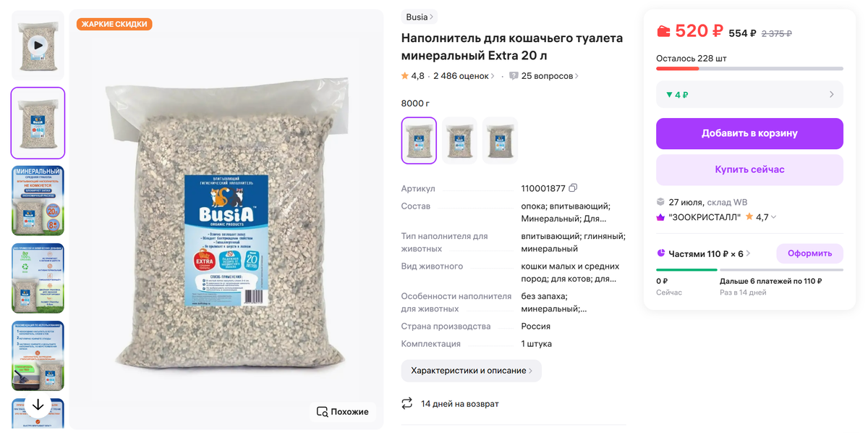Open Характеристики и описание section

tap(472, 371)
